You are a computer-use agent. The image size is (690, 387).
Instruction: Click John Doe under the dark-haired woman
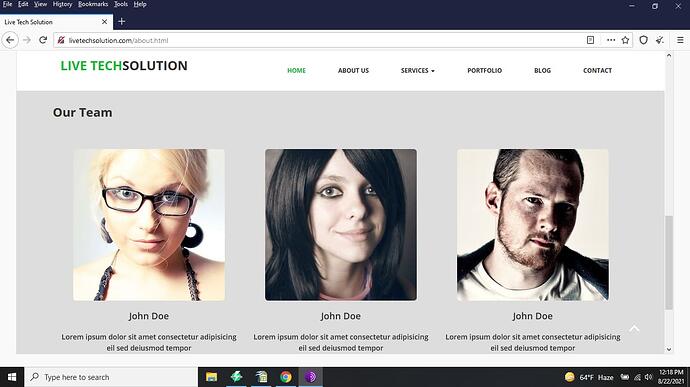click(x=341, y=316)
